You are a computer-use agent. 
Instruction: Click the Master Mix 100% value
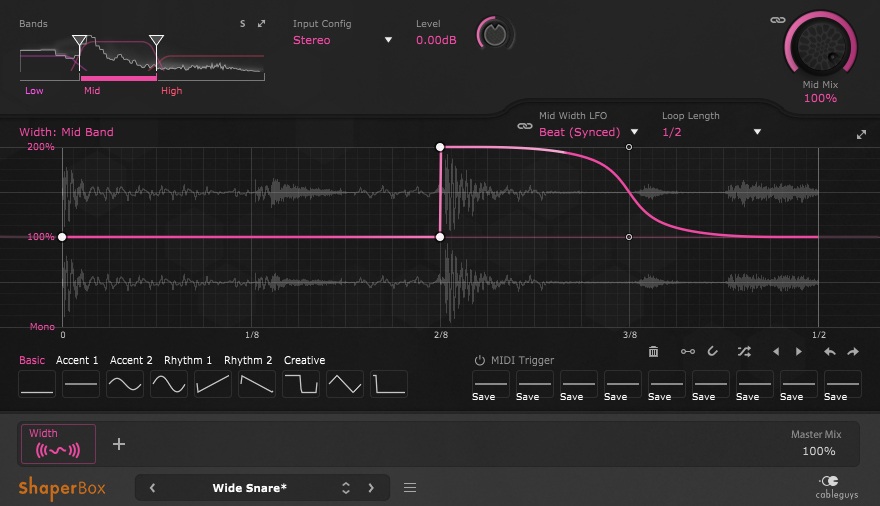pos(818,451)
